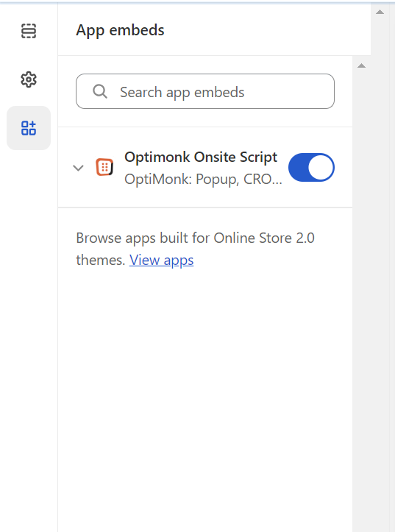This screenshot has height=532, width=395.
Task: Click the 'themes.' word before View apps
Action: (x=101, y=260)
